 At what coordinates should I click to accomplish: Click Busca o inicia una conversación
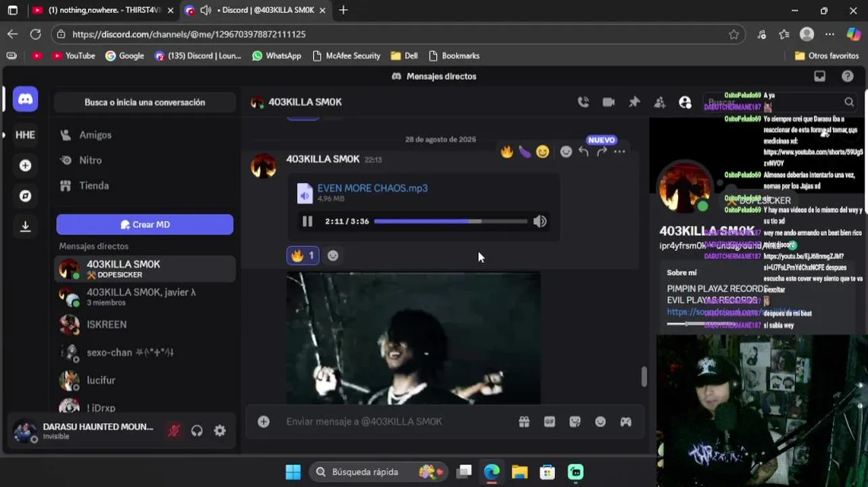(145, 102)
